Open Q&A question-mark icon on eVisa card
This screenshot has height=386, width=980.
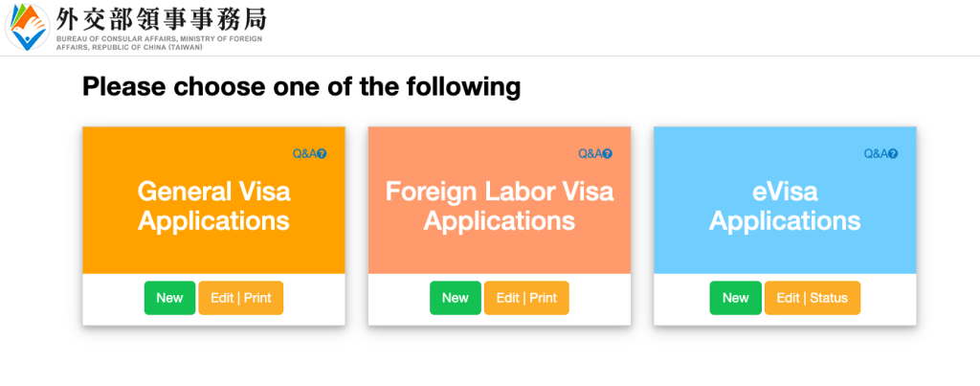pyautogui.click(x=894, y=154)
